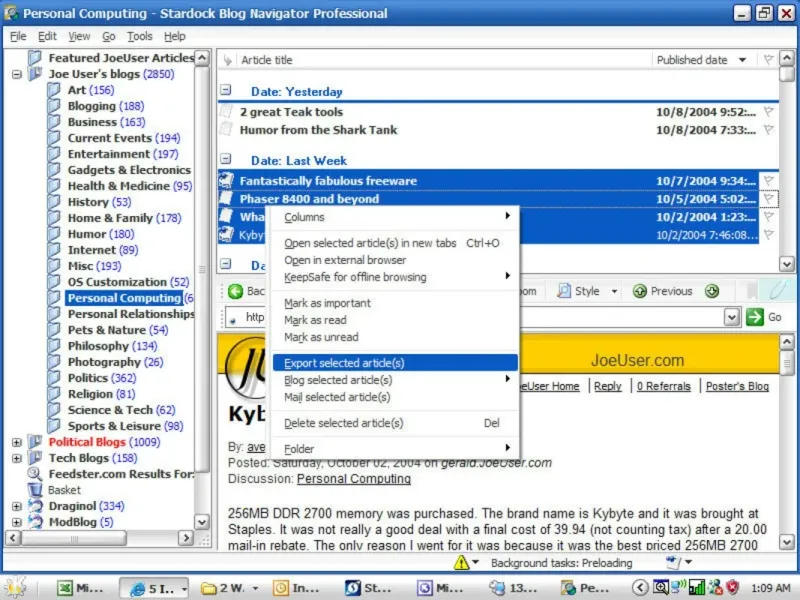
Task: Click the red shield tray icon
Action: pyautogui.click(x=733, y=587)
